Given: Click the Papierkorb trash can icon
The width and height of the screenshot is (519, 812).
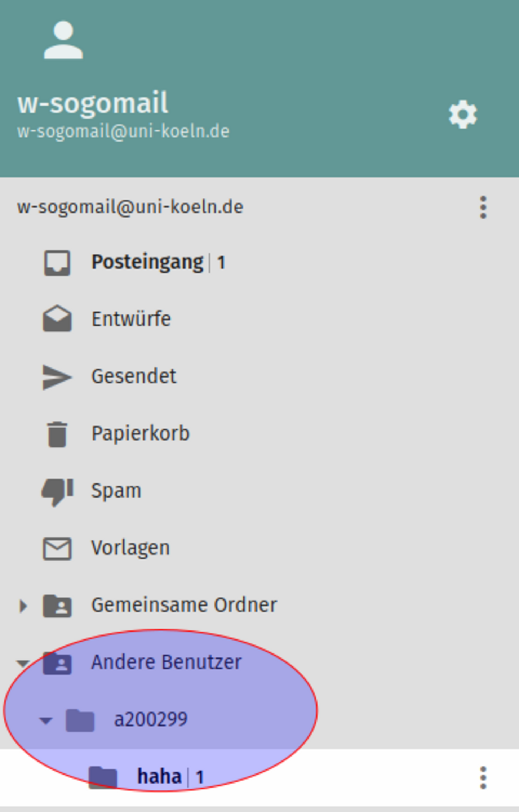Looking at the screenshot, I should click(x=57, y=434).
